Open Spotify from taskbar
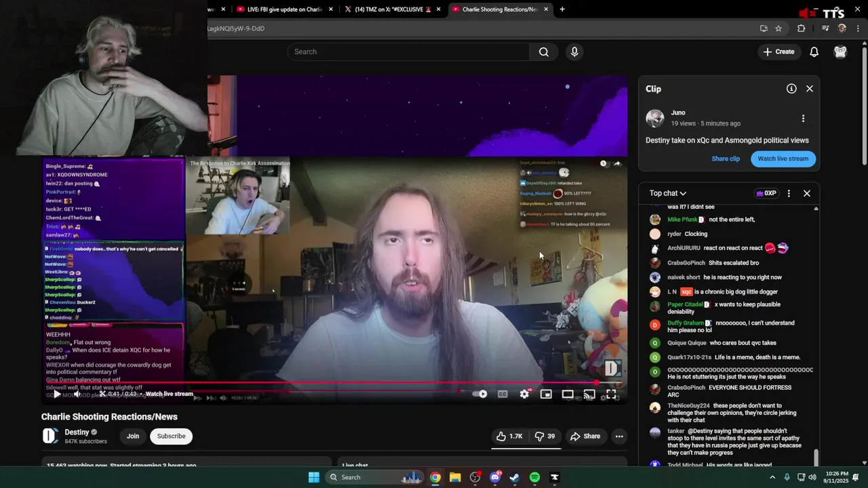 [534, 477]
